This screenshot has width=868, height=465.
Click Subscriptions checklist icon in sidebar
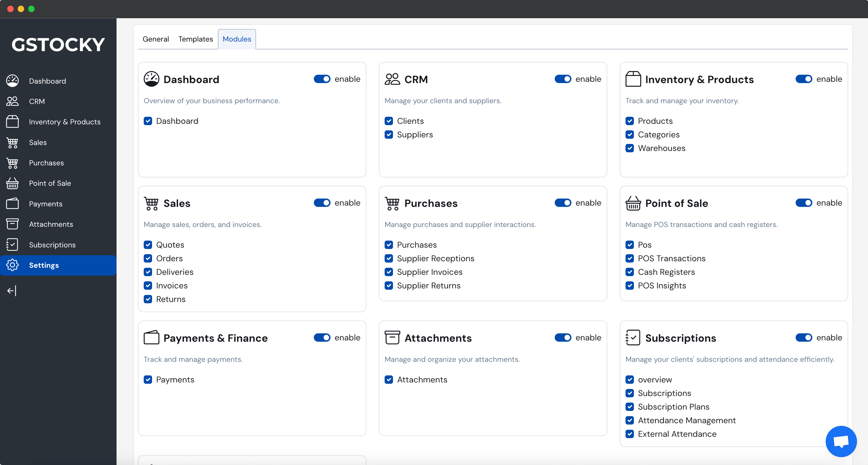pos(13,245)
